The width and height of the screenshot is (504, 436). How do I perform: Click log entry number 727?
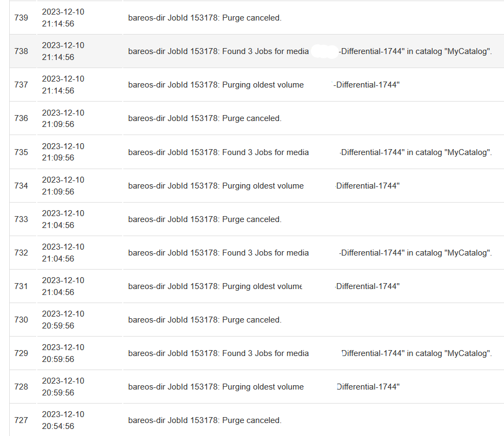[21, 420]
